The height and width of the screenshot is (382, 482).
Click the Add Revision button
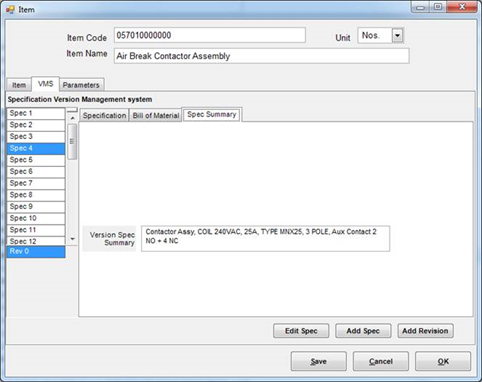click(425, 331)
